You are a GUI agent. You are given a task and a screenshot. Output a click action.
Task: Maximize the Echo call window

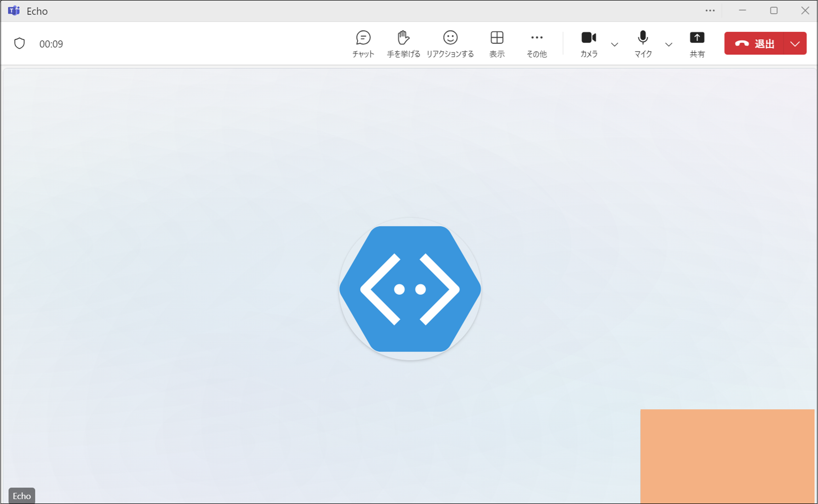point(773,11)
